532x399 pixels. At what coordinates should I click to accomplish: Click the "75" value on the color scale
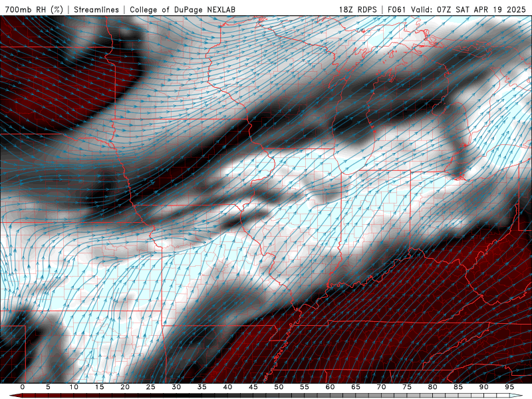click(x=407, y=387)
